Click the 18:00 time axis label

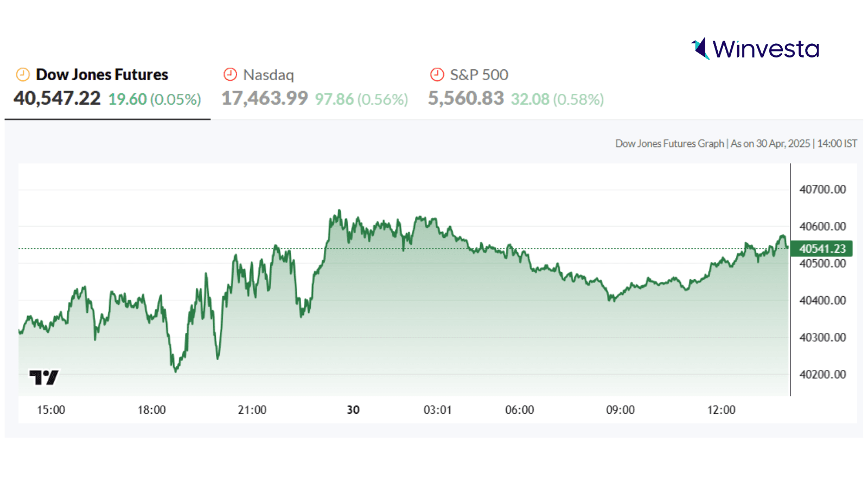pos(151,410)
